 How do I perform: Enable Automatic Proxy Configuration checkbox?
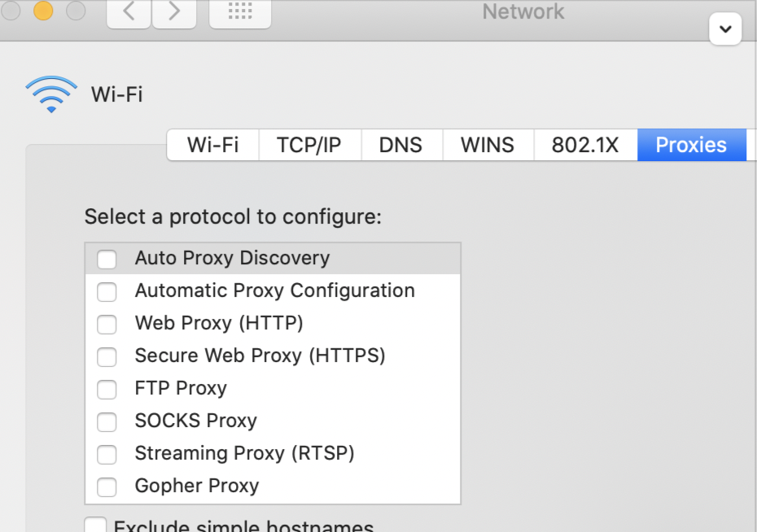(107, 291)
